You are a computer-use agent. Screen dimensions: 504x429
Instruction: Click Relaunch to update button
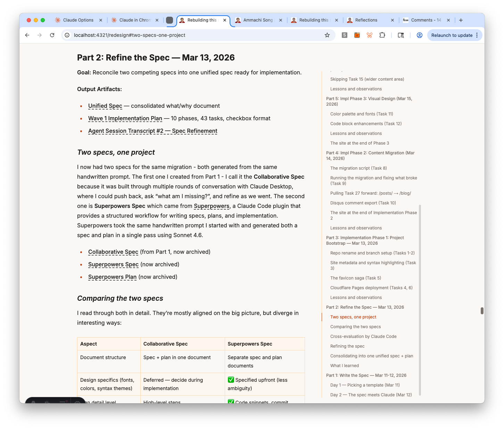(452, 35)
